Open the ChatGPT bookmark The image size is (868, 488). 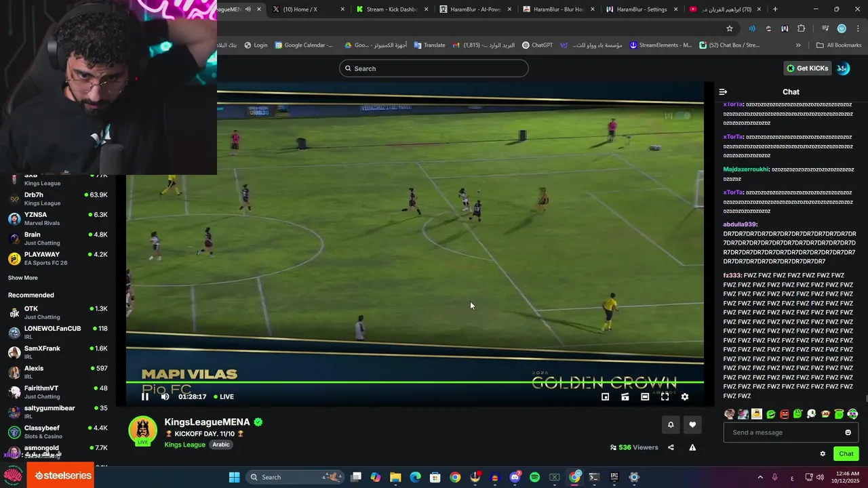tap(537, 45)
